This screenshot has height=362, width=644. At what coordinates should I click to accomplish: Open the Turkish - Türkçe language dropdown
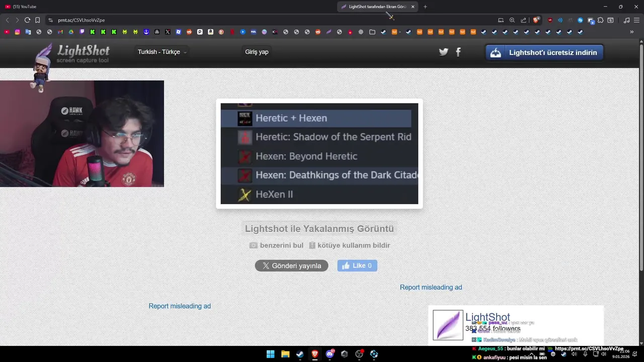pos(162,52)
